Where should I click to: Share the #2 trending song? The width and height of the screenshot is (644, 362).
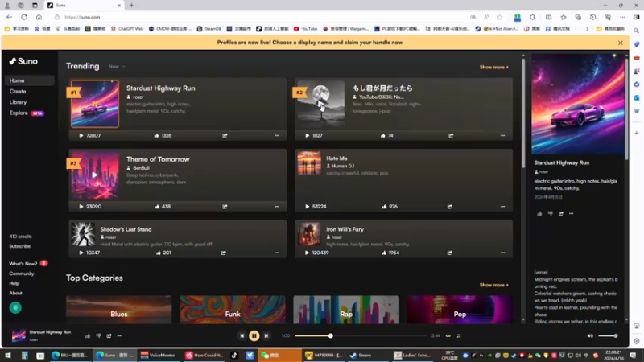tap(451, 135)
